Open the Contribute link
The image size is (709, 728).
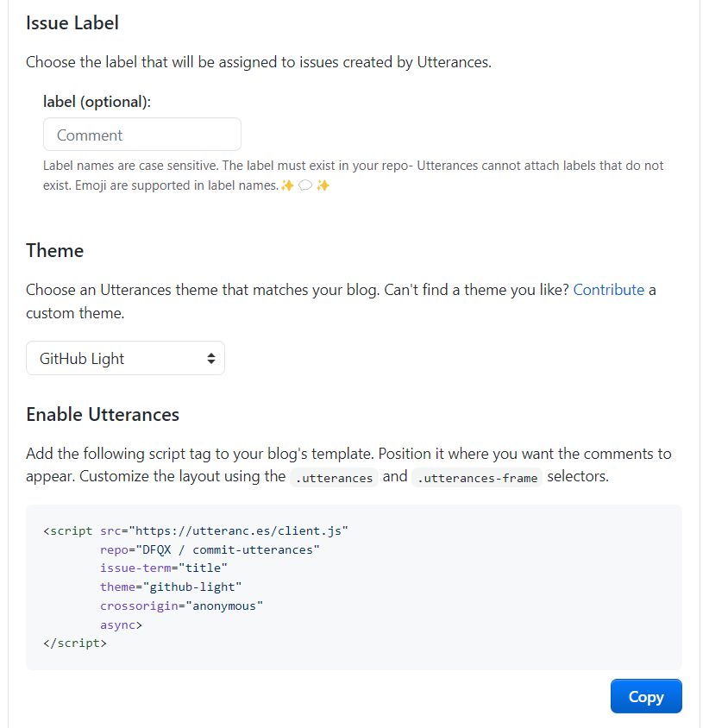[609, 290]
